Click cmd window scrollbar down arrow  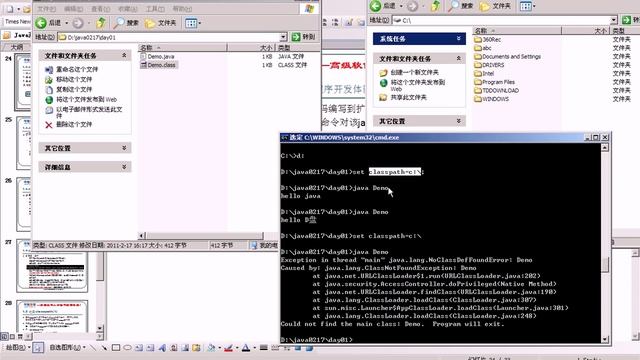605,339
